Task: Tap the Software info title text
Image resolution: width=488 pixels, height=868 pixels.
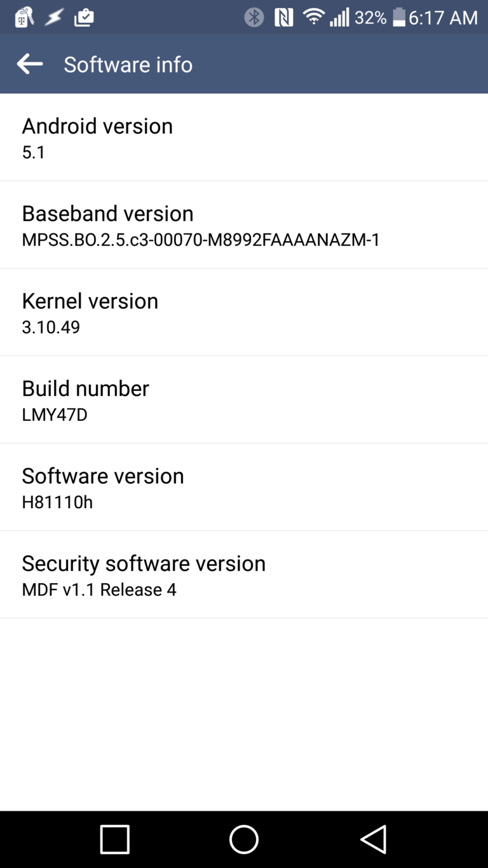Action: tap(128, 64)
